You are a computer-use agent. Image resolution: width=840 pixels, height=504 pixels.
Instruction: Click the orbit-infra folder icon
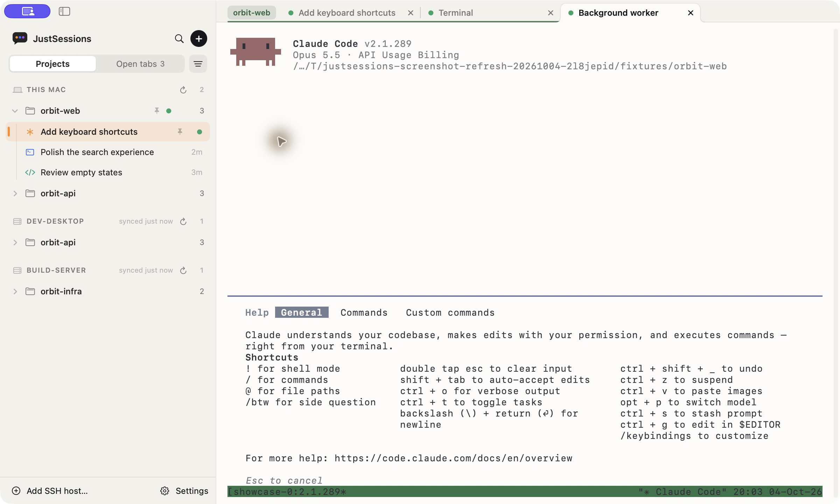click(30, 291)
